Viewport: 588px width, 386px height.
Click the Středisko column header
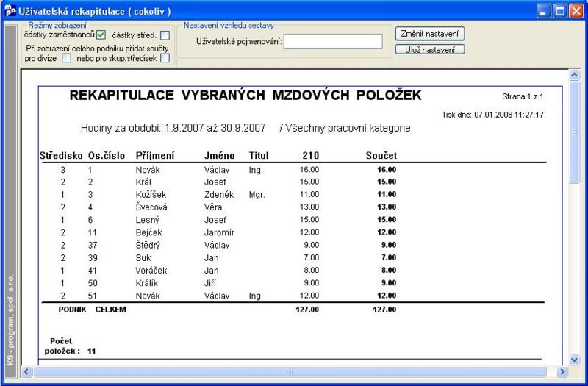(x=61, y=156)
